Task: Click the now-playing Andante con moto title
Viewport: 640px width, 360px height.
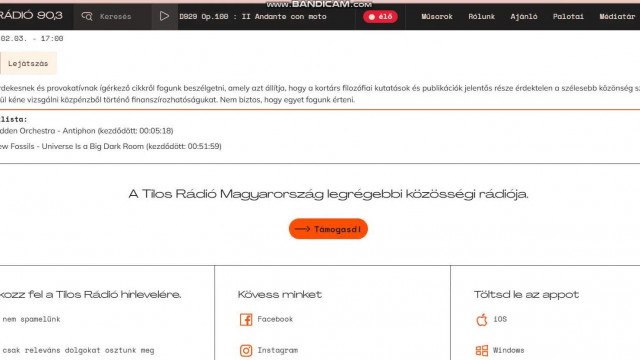Action: [253, 17]
